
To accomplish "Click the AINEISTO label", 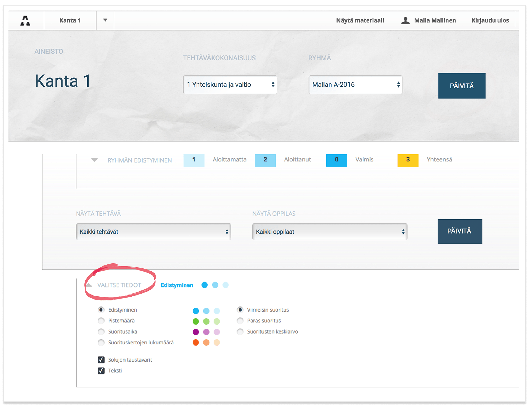I will click(49, 52).
